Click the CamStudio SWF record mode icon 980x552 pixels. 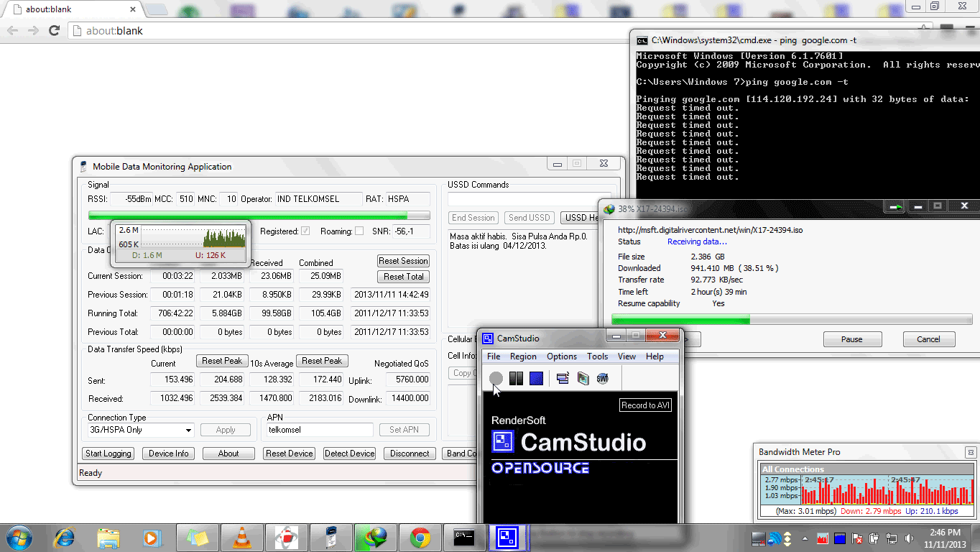[x=602, y=378]
